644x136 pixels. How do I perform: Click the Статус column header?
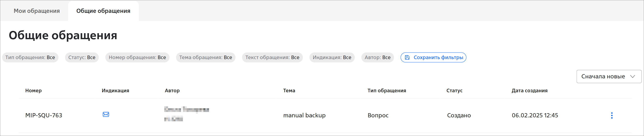(x=454, y=91)
